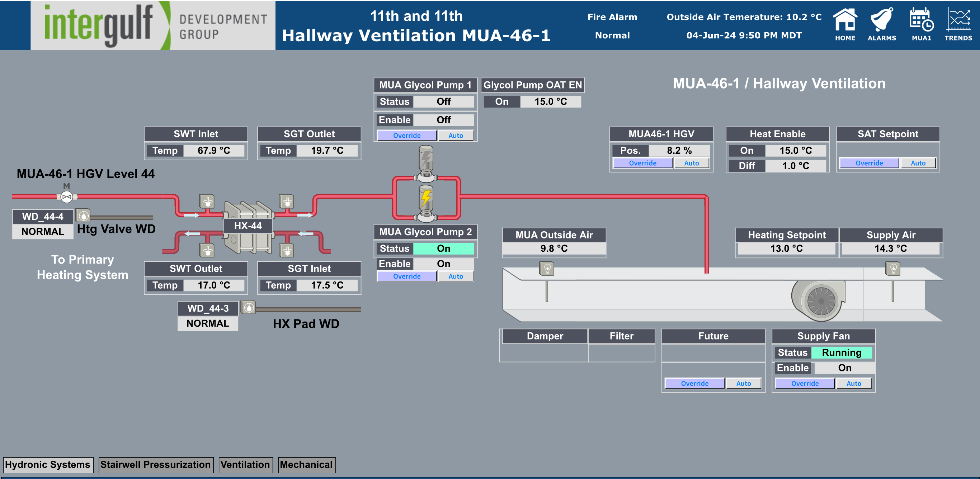
Task: Click the Fire Alarm Normal status
Action: click(612, 35)
